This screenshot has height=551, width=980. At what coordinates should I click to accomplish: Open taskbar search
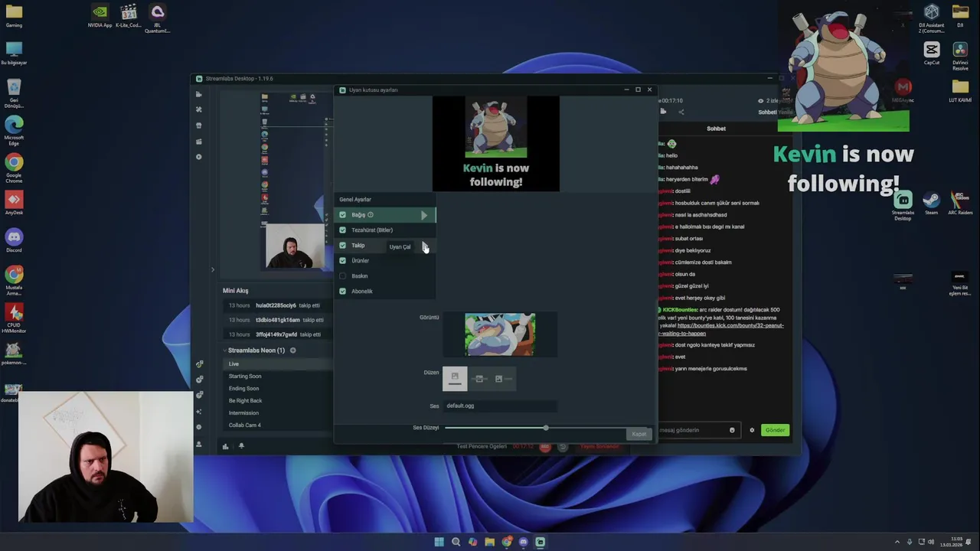pyautogui.click(x=456, y=542)
